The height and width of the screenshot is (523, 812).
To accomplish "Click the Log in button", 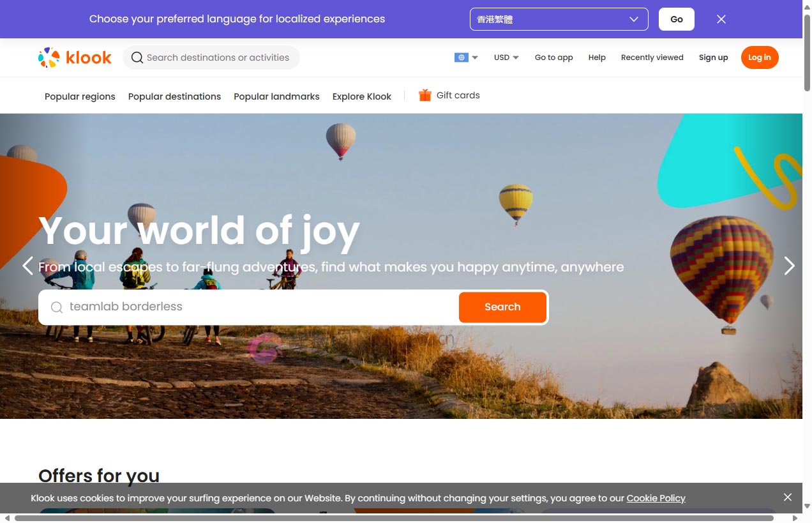I will pyautogui.click(x=759, y=57).
